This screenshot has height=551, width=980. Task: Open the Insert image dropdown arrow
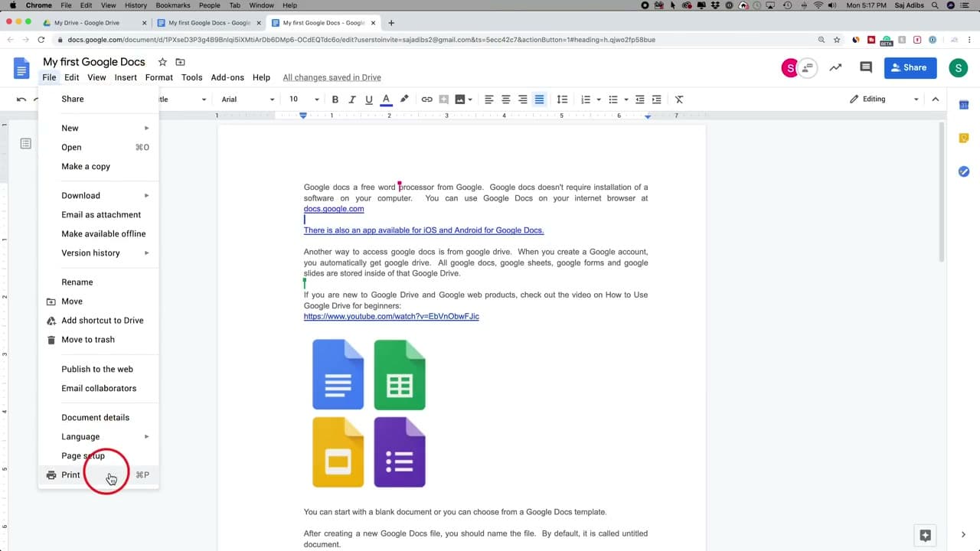click(469, 99)
